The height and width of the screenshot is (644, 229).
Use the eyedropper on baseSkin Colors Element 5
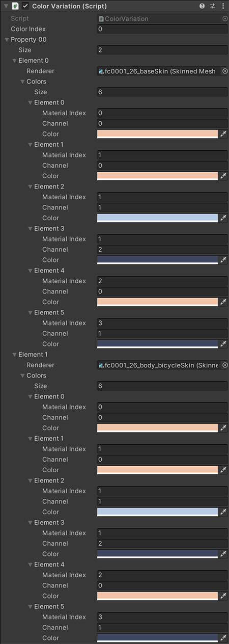pyautogui.click(x=223, y=344)
